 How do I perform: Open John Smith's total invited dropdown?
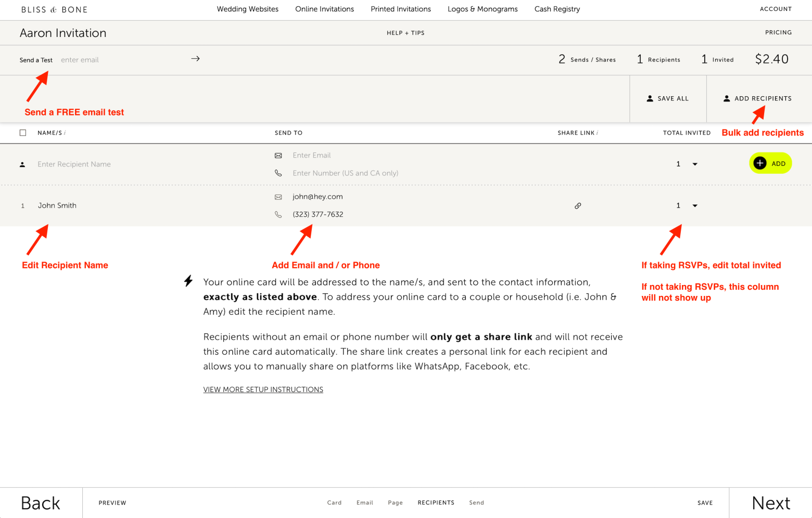694,206
